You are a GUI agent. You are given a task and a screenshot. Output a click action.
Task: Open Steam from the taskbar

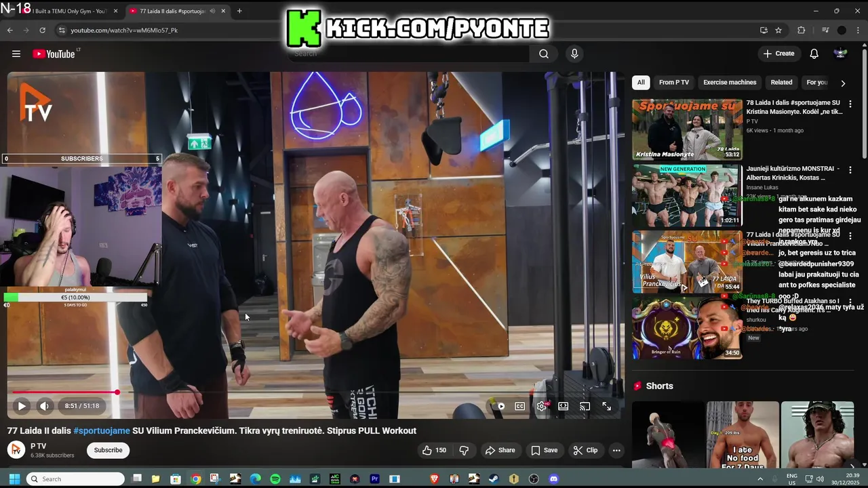pos(494,479)
